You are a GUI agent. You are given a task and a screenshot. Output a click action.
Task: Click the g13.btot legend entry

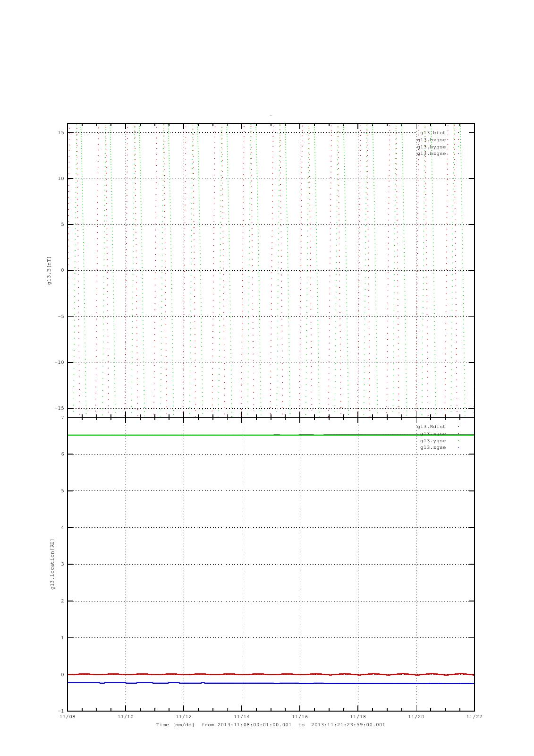[432, 133]
